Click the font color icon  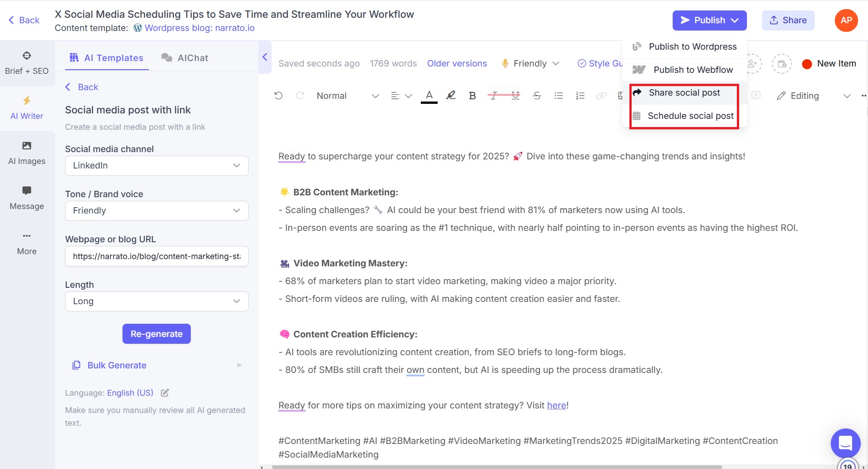tap(429, 96)
